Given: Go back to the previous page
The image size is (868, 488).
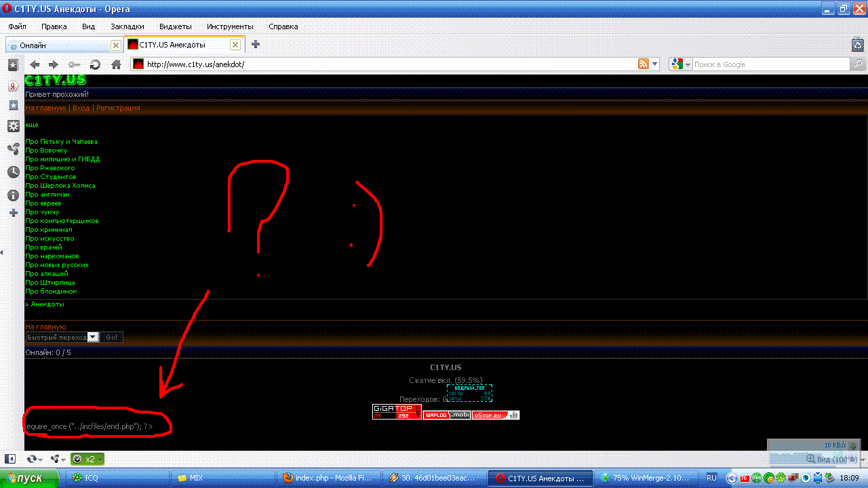Looking at the screenshot, I should click(35, 64).
